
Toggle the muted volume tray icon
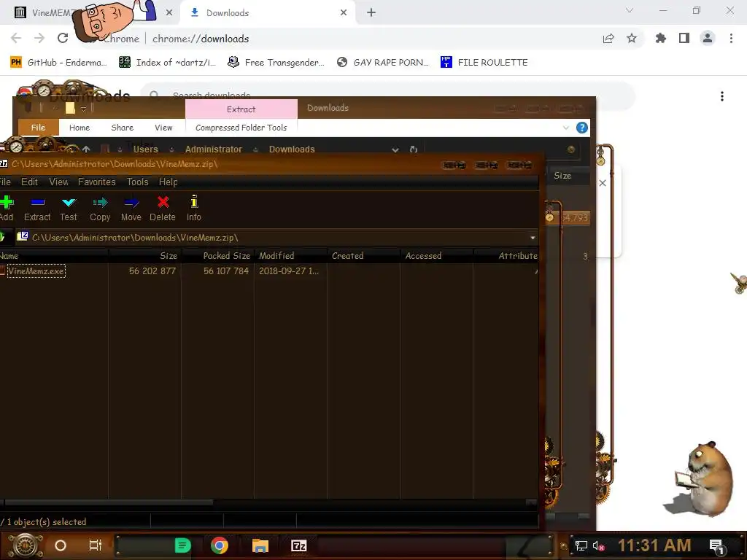598,545
